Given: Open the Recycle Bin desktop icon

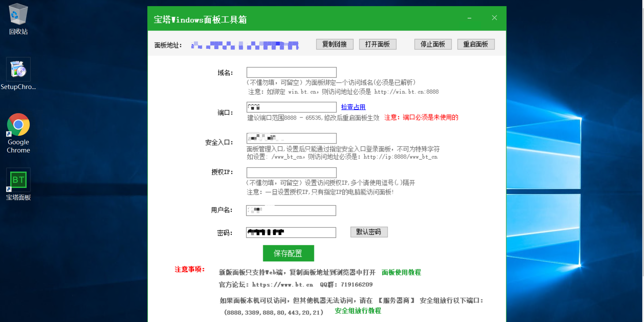Looking at the screenshot, I should point(18,19).
